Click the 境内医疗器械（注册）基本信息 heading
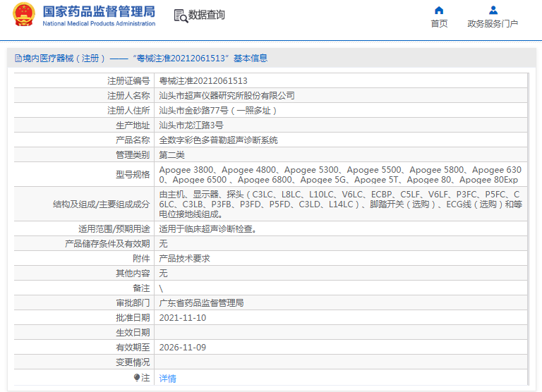Image resolution: width=542 pixels, height=392 pixels. (x=145, y=58)
